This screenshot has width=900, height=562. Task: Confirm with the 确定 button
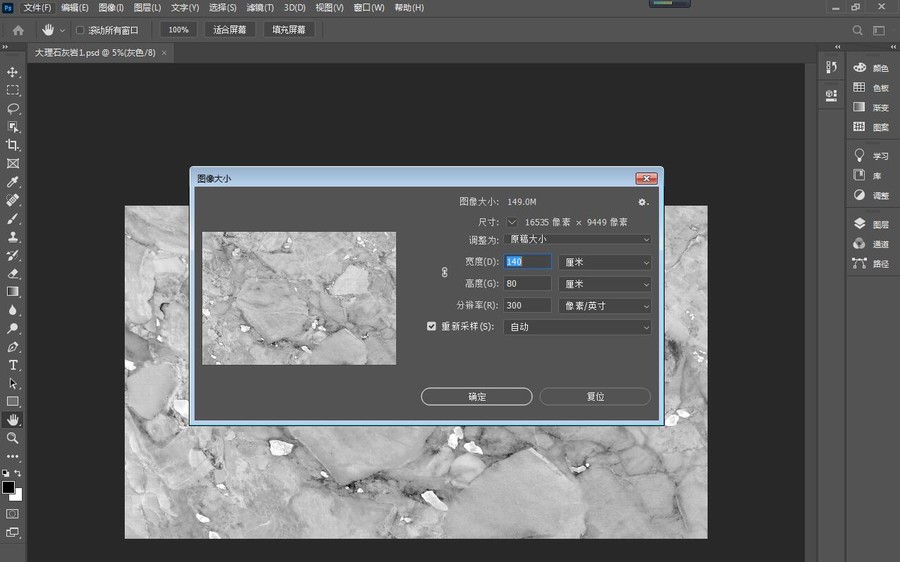point(476,397)
